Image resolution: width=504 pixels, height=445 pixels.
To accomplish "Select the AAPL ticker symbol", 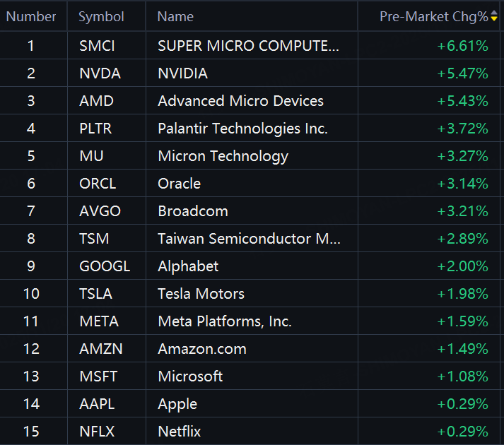I will [x=97, y=404].
